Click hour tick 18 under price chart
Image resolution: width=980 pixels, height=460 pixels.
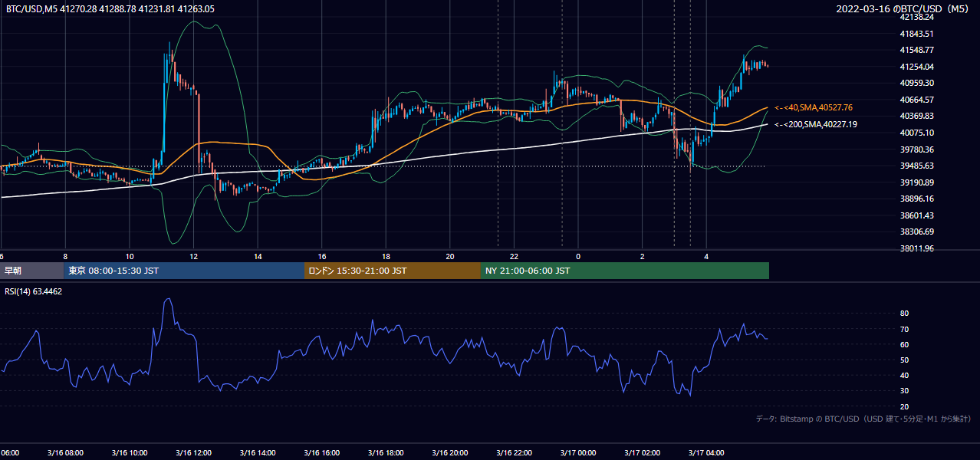(386, 256)
